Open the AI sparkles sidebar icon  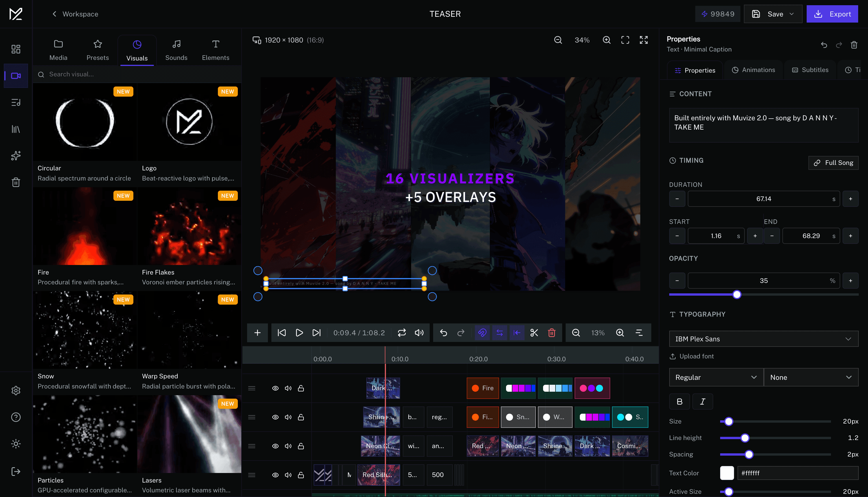click(x=16, y=156)
